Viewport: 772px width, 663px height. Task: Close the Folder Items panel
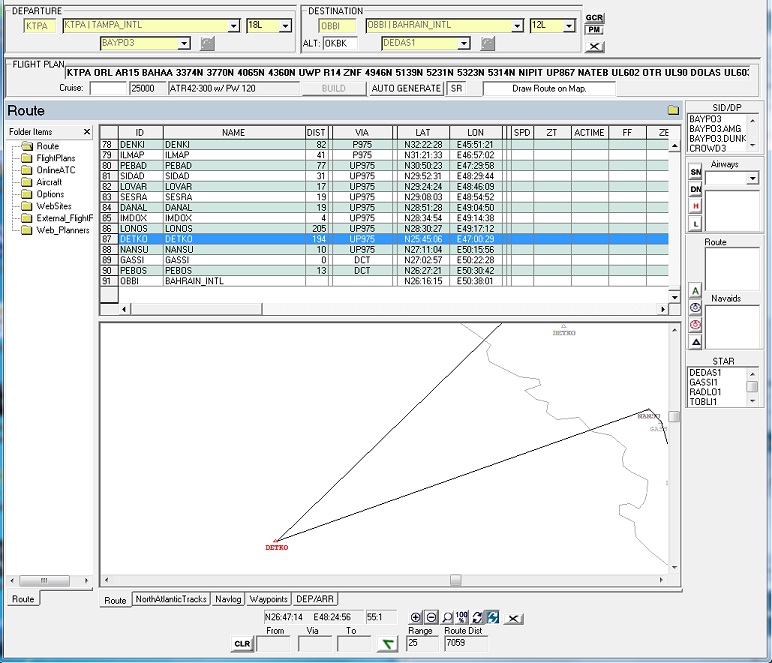coord(87,131)
